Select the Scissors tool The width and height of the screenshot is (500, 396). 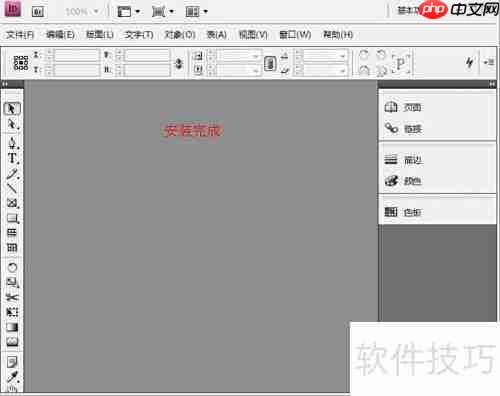coord(12,297)
